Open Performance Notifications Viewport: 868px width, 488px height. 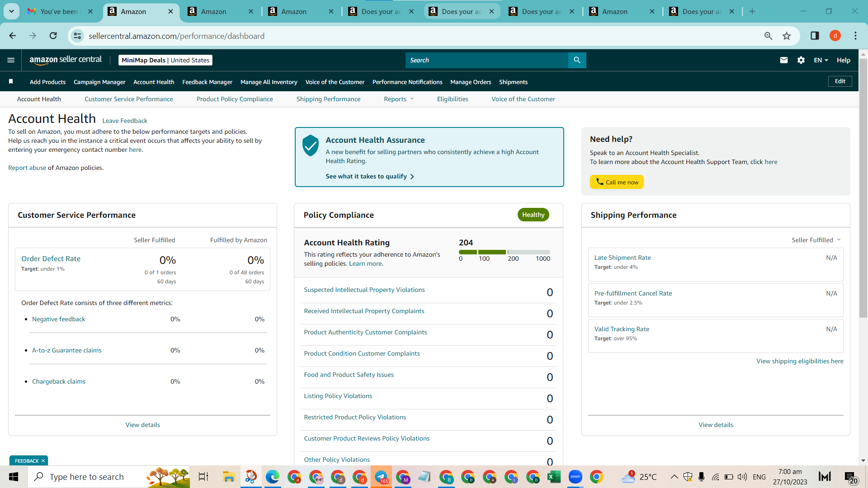pos(407,82)
